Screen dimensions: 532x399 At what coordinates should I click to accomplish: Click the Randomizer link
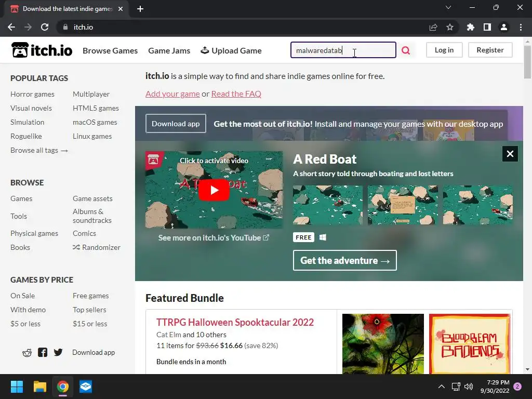click(x=97, y=247)
